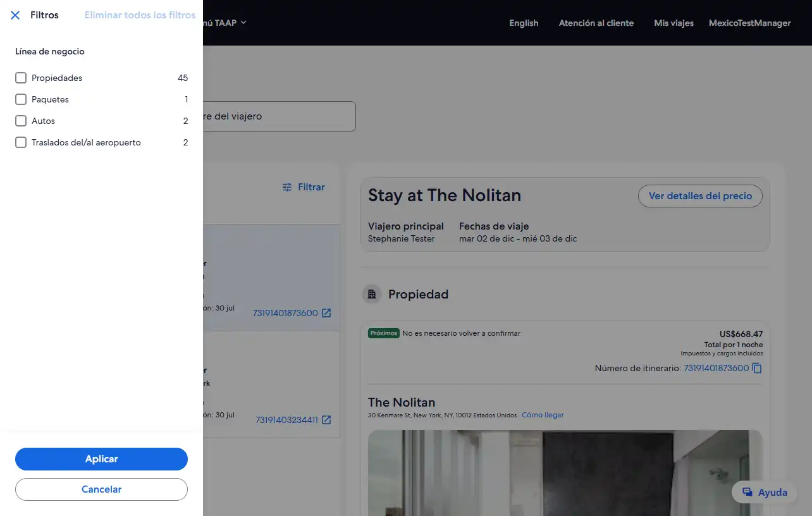Click the Propiedad building icon
The image size is (812, 516).
click(x=372, y=294)
